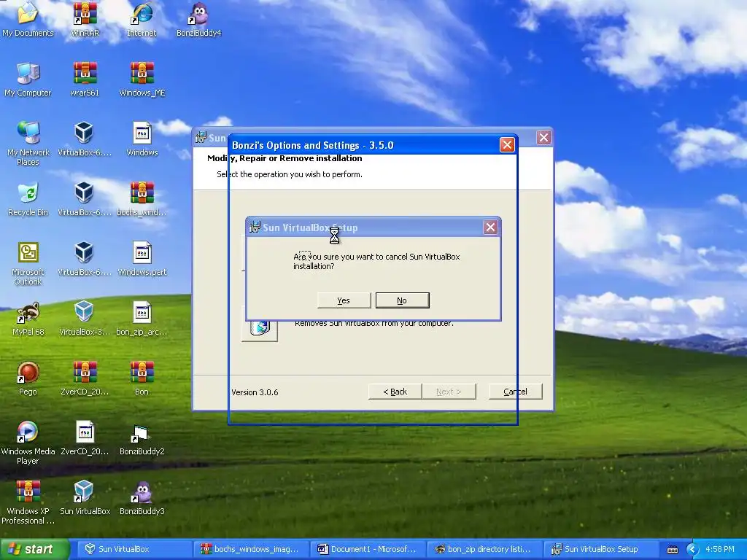747x560 pixels.
Task: Select the MyPal 68 browser shortcut
Action: [28, 319]
